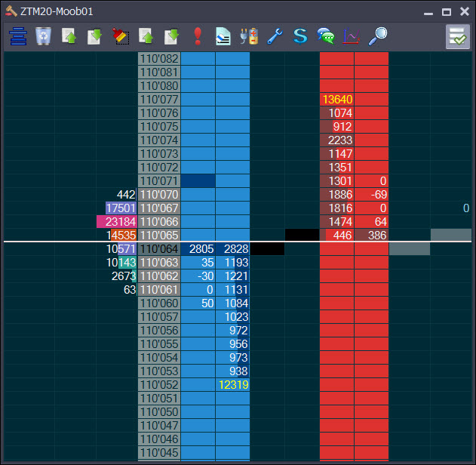476x465 pixels.
Task: Click the blue letter S icon
Action: point(300,35)
